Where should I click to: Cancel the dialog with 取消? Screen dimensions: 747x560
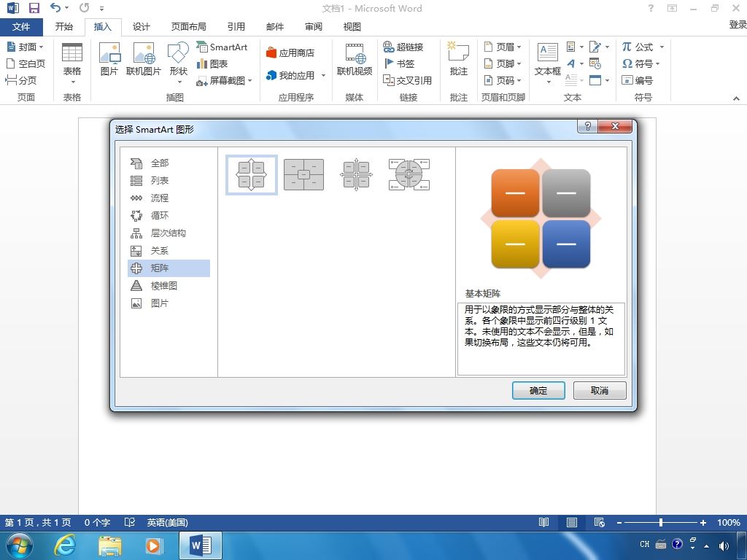tap(600, 391)
